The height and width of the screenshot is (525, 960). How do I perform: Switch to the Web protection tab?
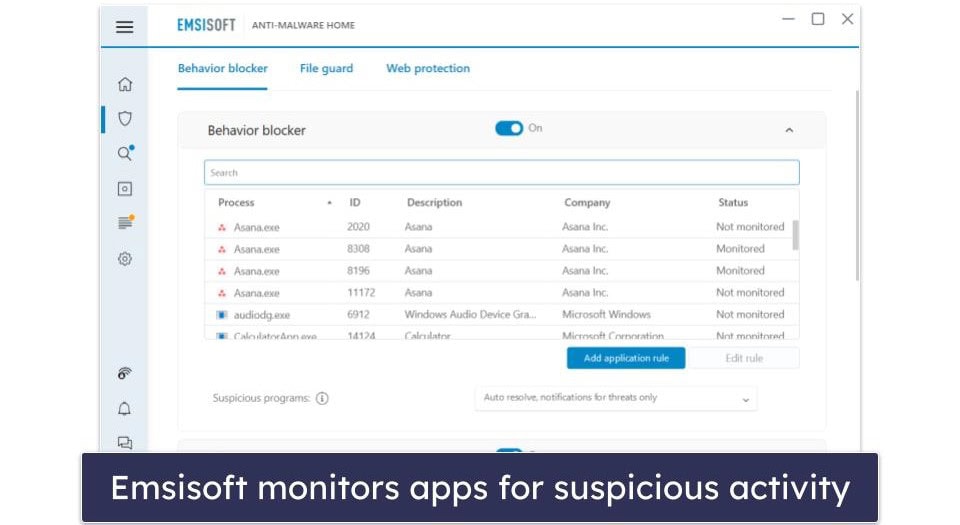[x=428, y=69]
